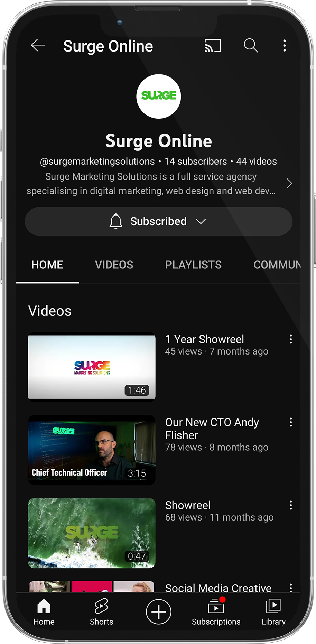Open Subscriptions in bottom navigation

216,612
